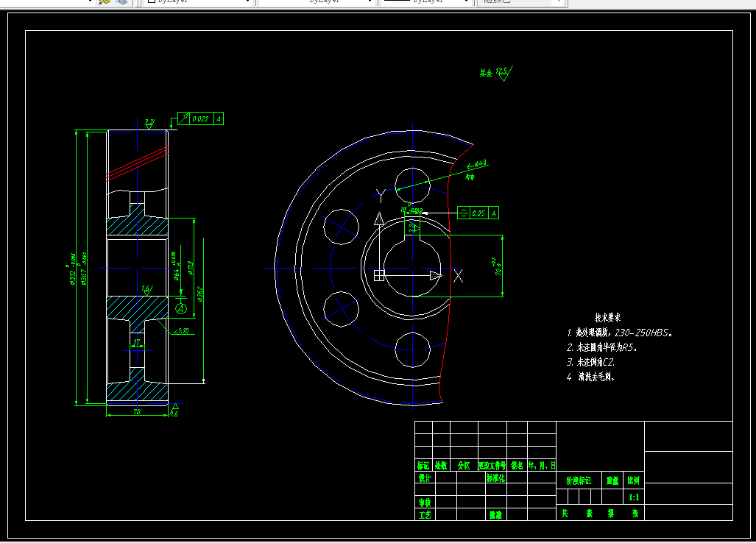Image resolution: width=756 pixels, height=543 pixels.
Task: Click the UCS icon origin square
Action: [x=379, y=275]
